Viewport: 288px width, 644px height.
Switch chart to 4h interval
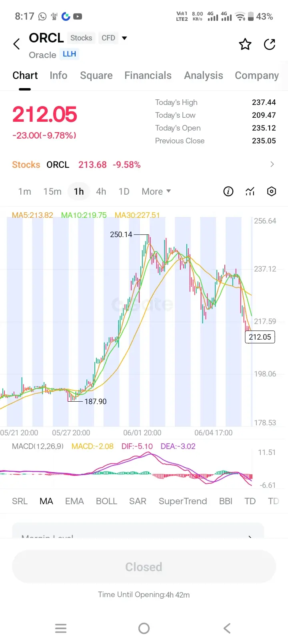101,191
